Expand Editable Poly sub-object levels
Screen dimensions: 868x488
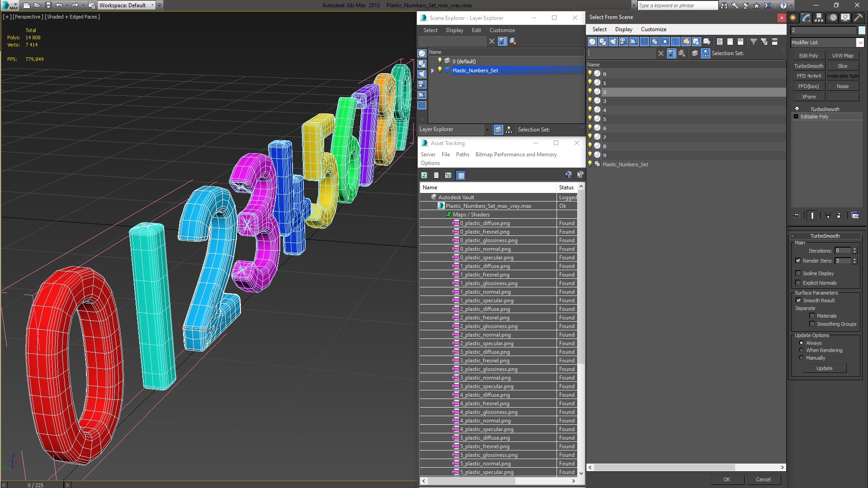[796, 117]
